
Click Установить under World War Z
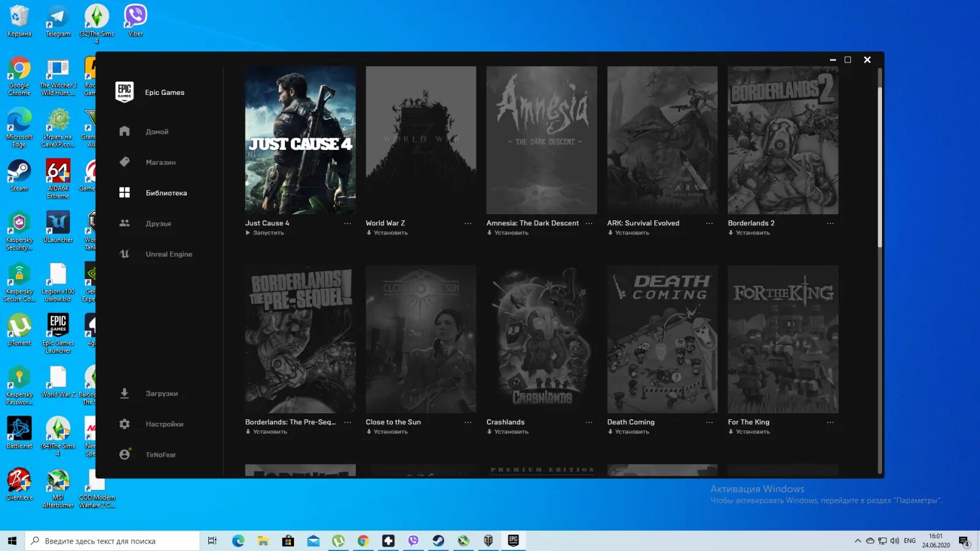[386, 233]
